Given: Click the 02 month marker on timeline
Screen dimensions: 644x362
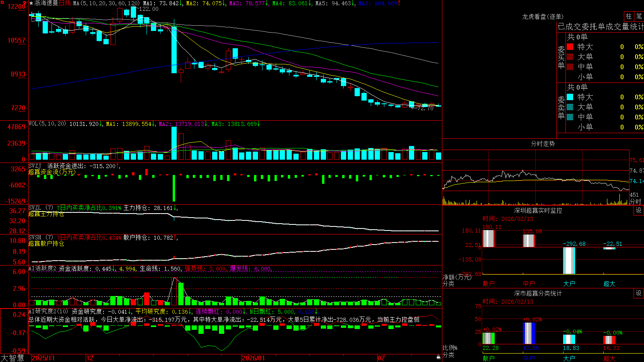Looking at the screenshot, I should click(x=381, y=358).
